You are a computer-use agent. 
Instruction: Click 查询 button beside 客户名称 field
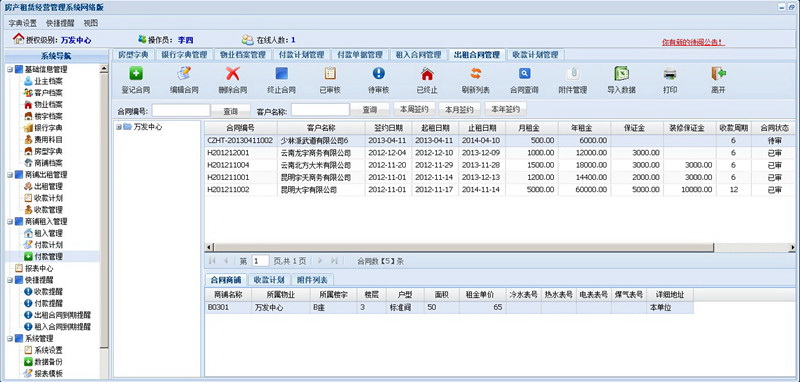(x=370, y=110)
